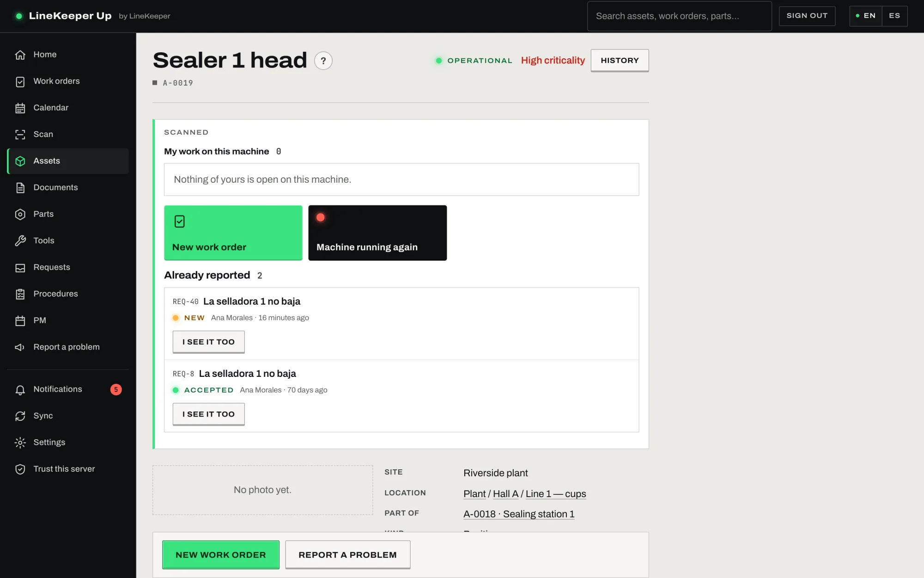Click the LineKeeper Up logo text
This screenshot has width=924, height=578.
[70, 16]
